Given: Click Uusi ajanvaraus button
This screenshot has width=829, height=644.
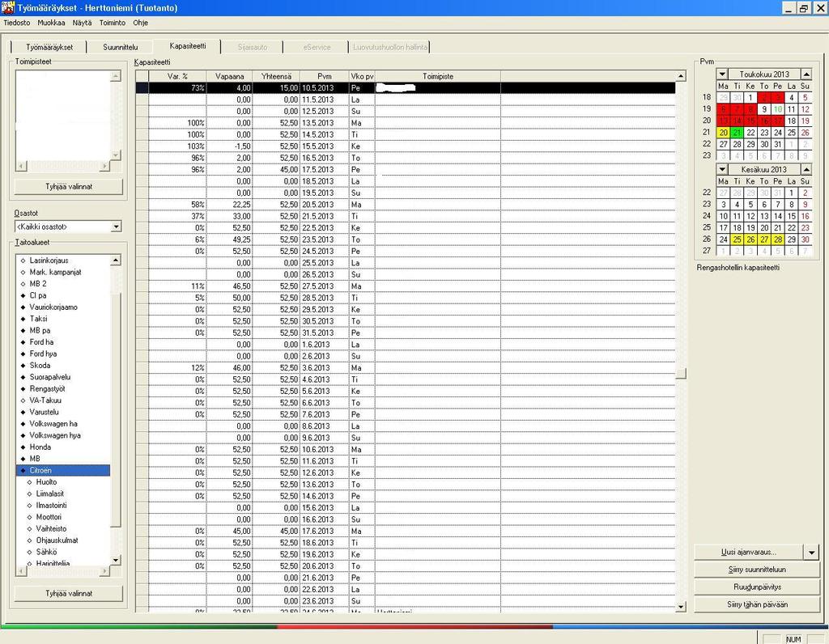Looking at the screenshot, I should [x=749, y=552].
